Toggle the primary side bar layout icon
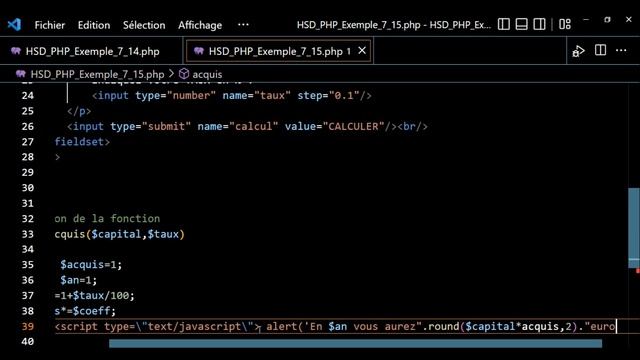Screen dimensions: 640x360 [504, 24]
